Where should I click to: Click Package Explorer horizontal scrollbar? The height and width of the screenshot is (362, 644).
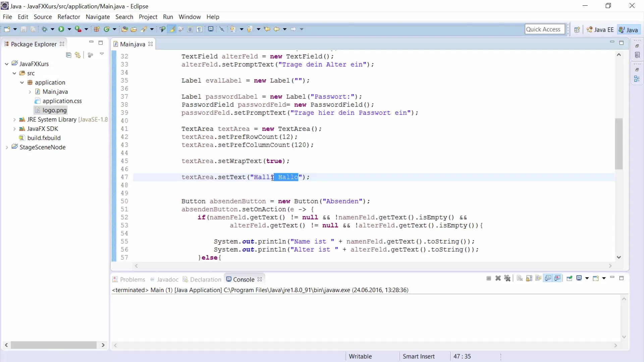54,345
